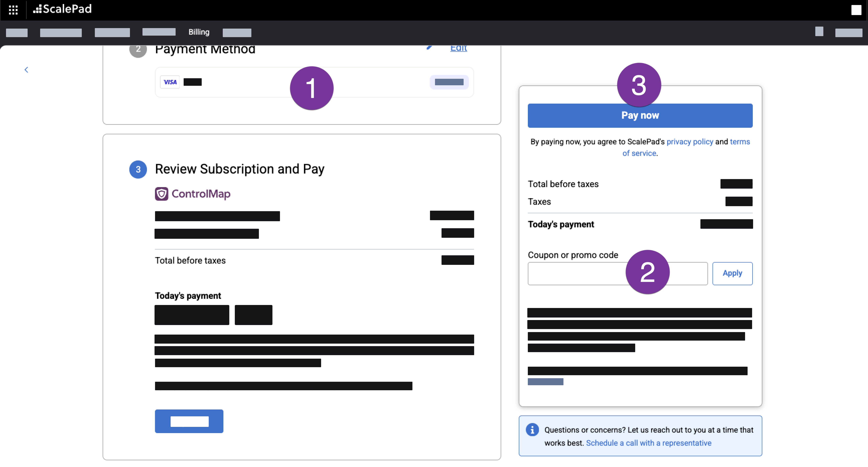
Task: Click the Edit link in Payment Method
Action: [x=458, y=48]
